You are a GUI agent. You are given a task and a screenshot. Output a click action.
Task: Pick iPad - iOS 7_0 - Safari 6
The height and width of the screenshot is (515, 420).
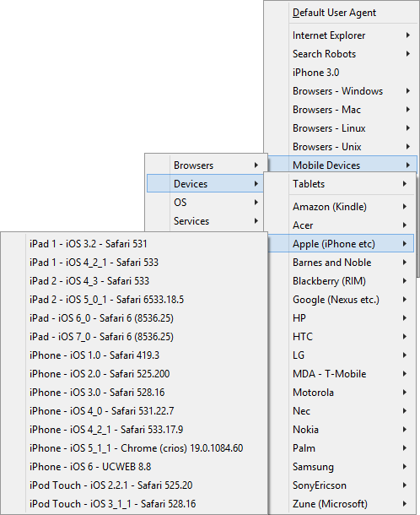(x=135, y=337)
